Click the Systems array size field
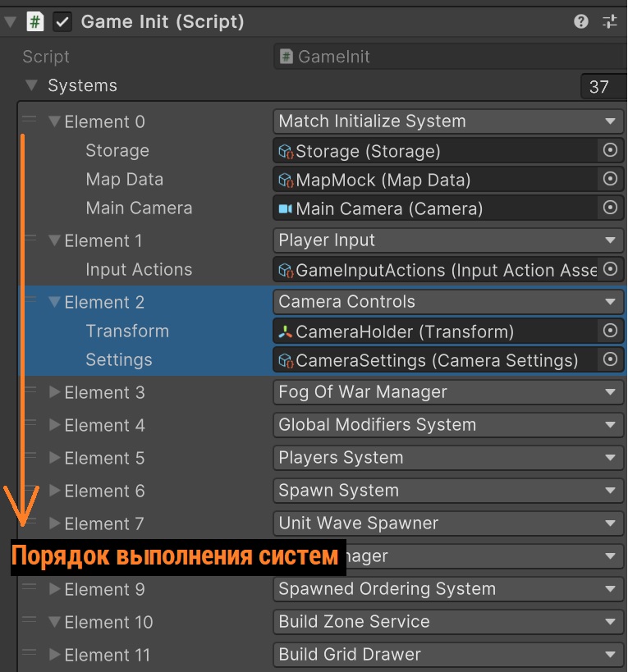This screenshot has height=672, width=628. [x=600, y=86]
